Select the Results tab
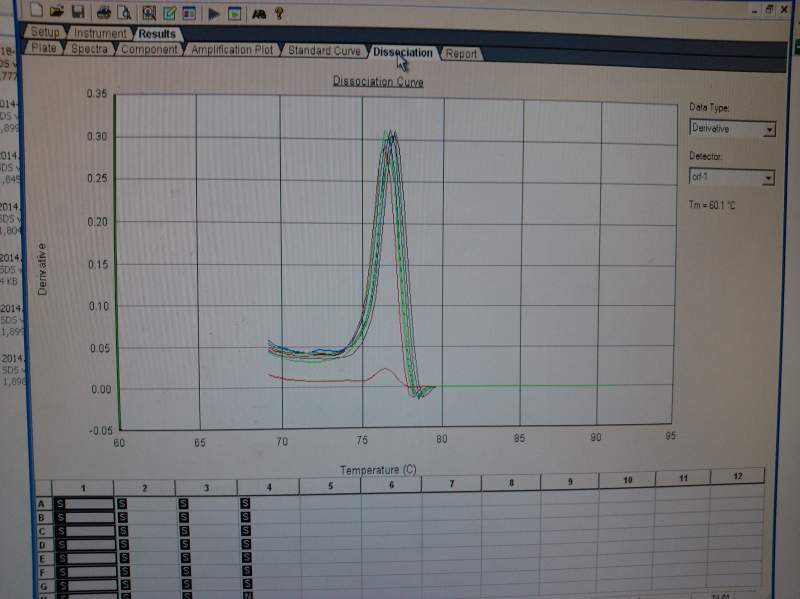 [157, 34]
